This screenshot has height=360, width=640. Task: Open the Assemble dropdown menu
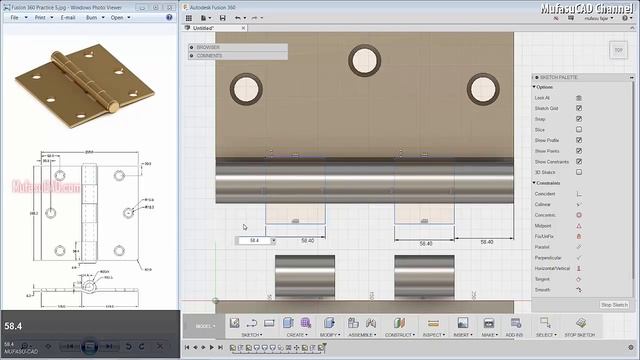[362, 335]
